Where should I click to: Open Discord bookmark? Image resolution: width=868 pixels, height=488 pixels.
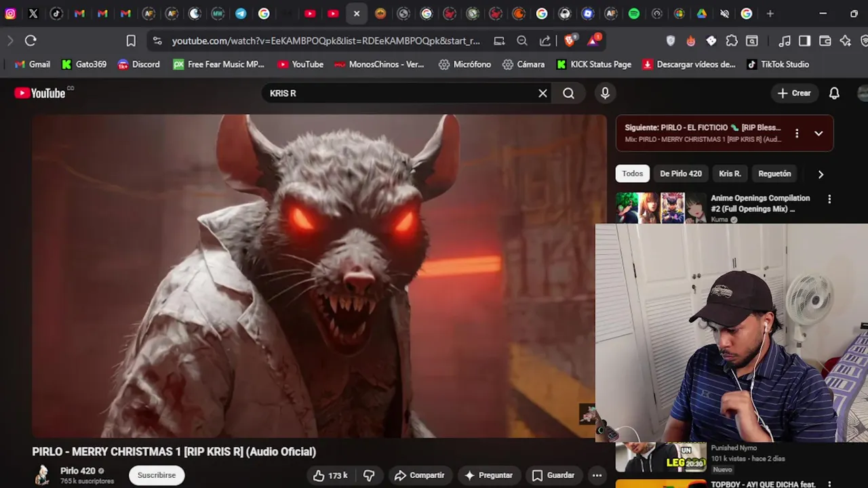point(139,64)
